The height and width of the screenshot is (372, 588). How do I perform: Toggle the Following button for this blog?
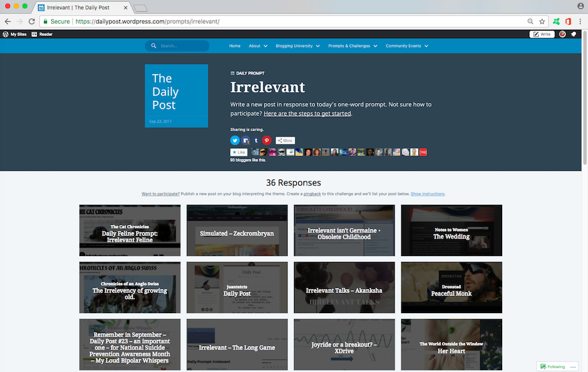552,366
